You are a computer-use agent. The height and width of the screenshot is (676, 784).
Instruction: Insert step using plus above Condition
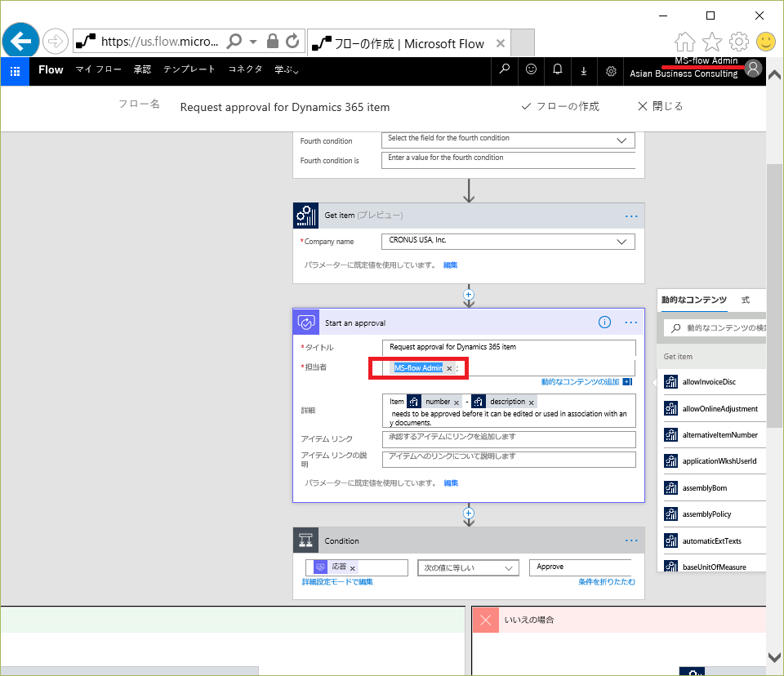point(469,513)
